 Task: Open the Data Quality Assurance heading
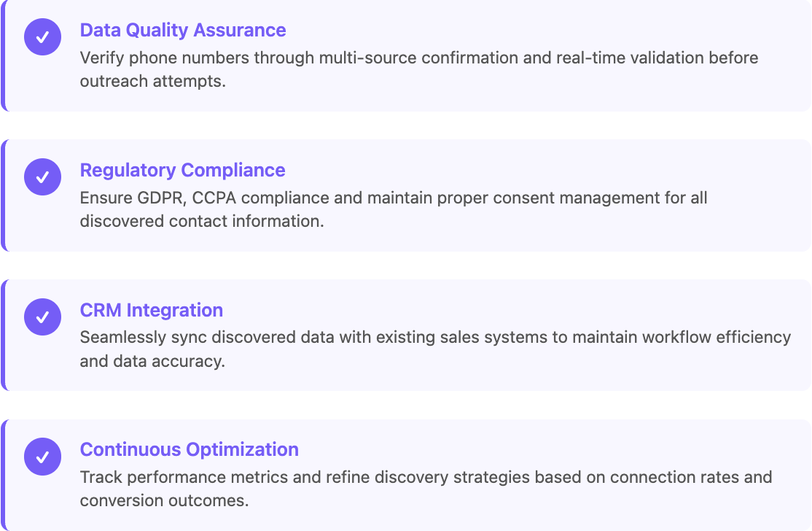coord(183,30)
